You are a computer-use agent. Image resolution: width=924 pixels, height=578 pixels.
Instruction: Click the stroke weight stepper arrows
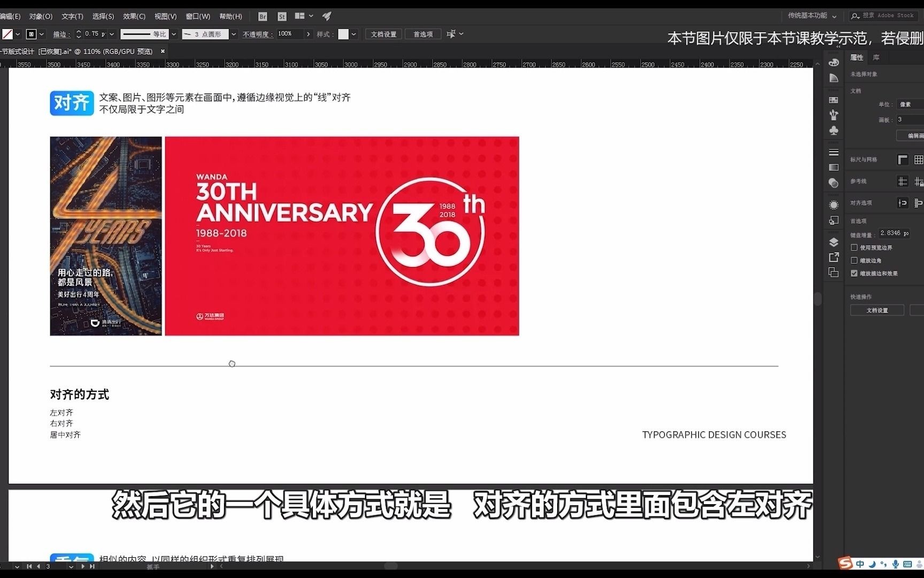click(79, 34)
